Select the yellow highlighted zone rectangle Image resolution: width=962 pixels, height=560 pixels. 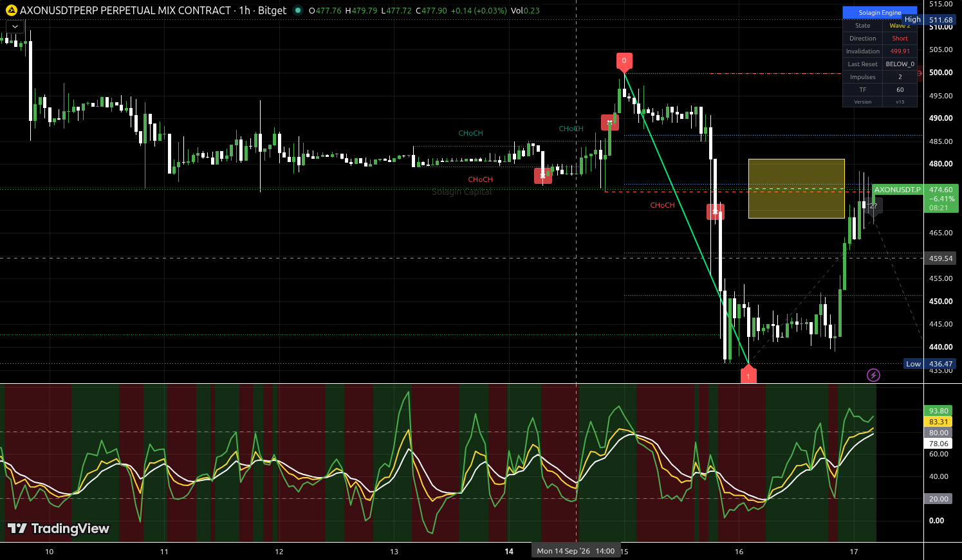(x=797, y=188)
